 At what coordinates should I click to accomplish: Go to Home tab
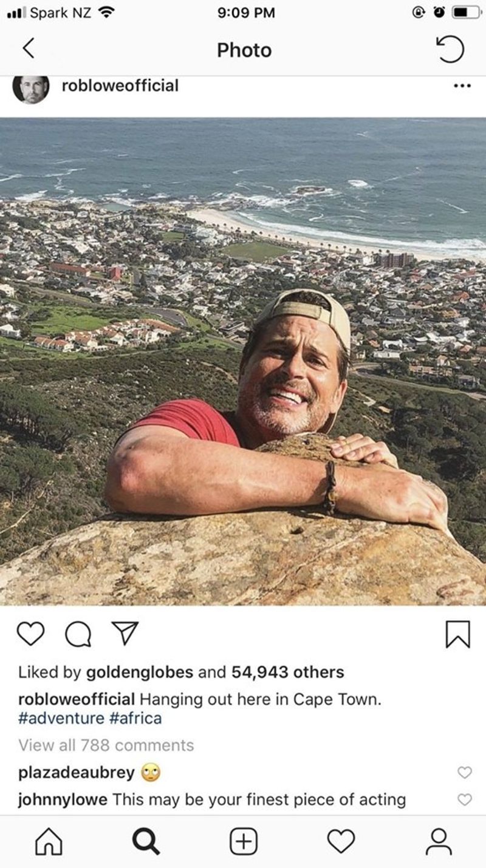click(49, 842)
